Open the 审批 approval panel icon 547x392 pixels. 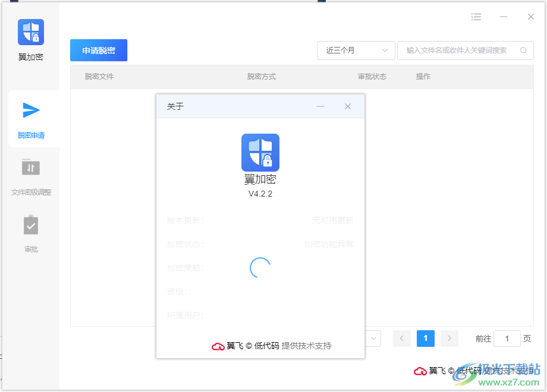[30, 225]
